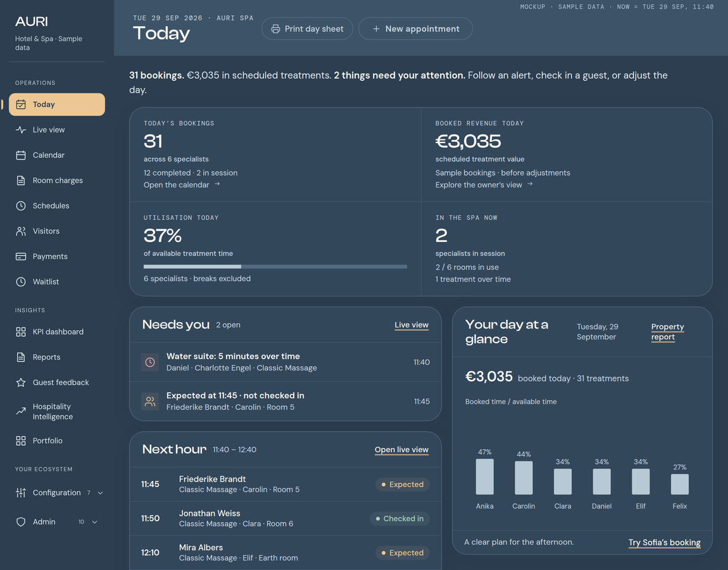Screen dimensions: 728x570
Task: Click the guests icon beside Expected at 11:45
Action: (x=150, y=402)
